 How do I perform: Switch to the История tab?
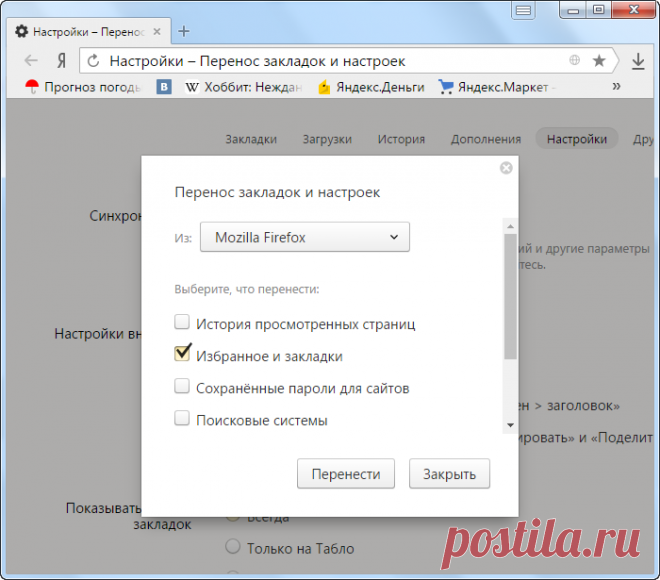(x=402, y=139)
